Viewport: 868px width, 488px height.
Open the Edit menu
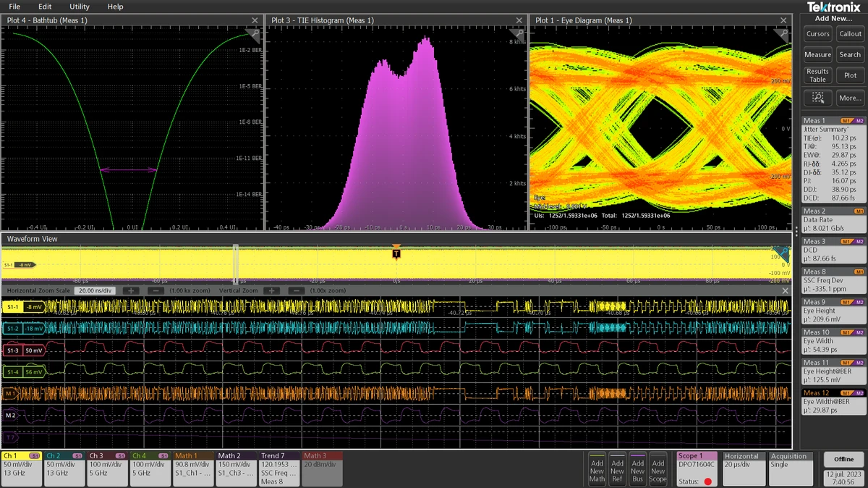click(x=45, y=7)
